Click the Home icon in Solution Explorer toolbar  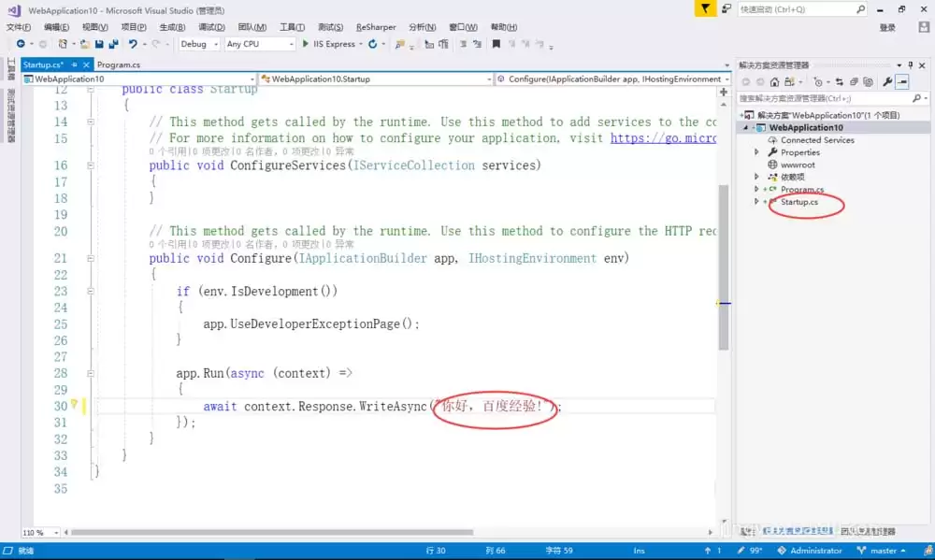775,81
